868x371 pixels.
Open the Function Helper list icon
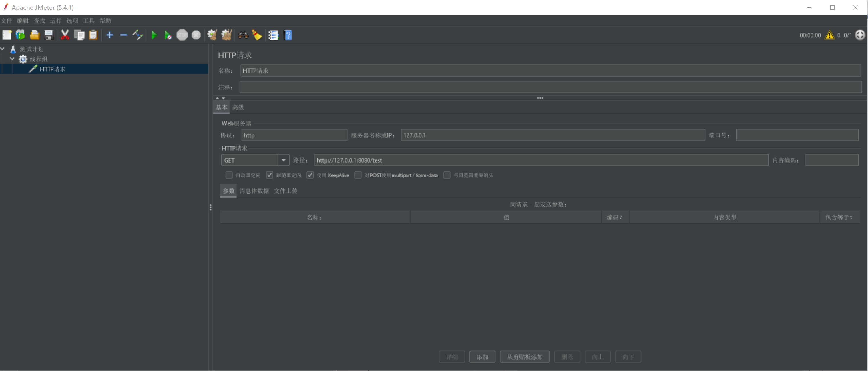pyautogui.click(x=273, y=35)
